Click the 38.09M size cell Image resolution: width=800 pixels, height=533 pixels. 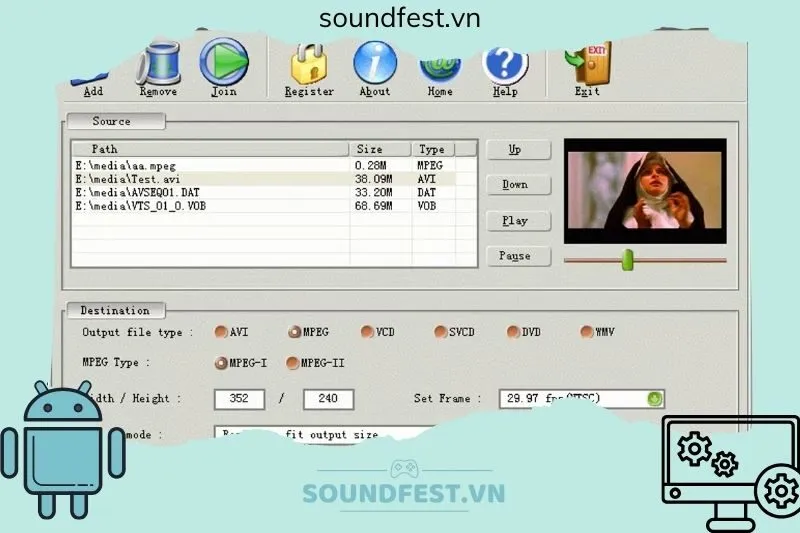[x=373, y=179]
